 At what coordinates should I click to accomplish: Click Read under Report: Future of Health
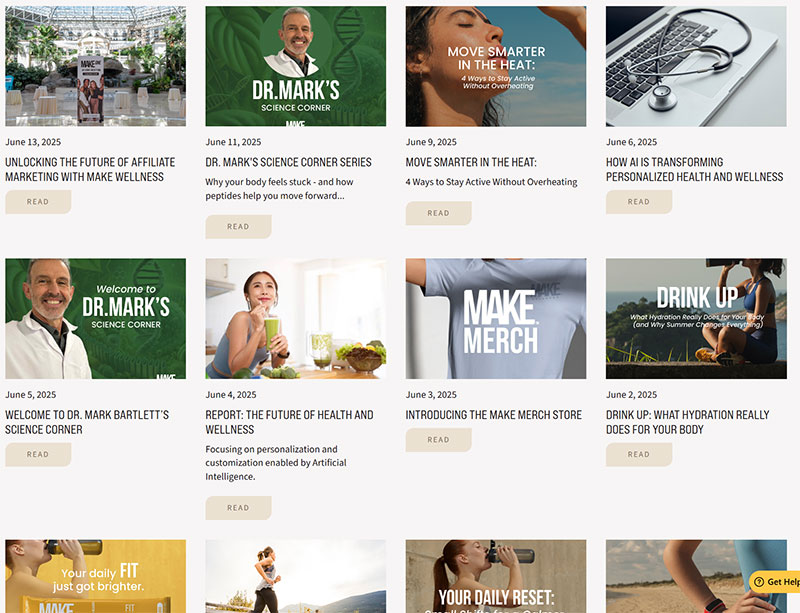[238, 508]
